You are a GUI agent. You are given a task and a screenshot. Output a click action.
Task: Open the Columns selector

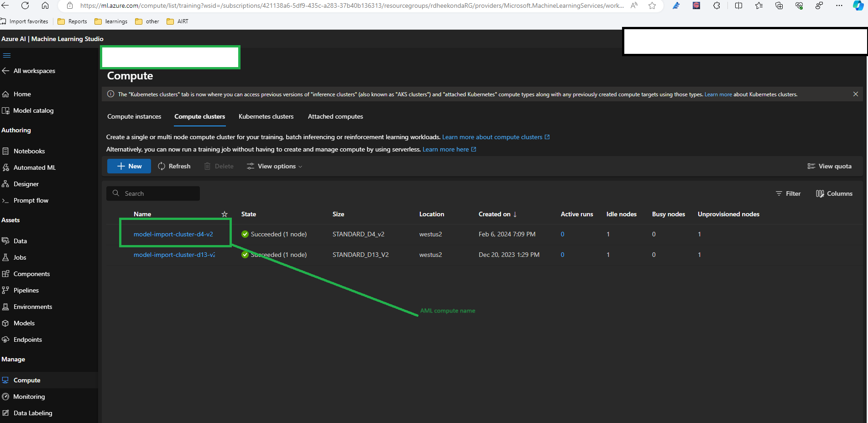(834, 193)
